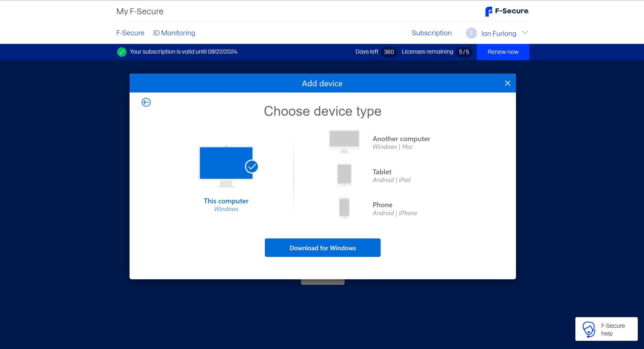
Task: Choose the Phone device icon
Action: (344, 208)
